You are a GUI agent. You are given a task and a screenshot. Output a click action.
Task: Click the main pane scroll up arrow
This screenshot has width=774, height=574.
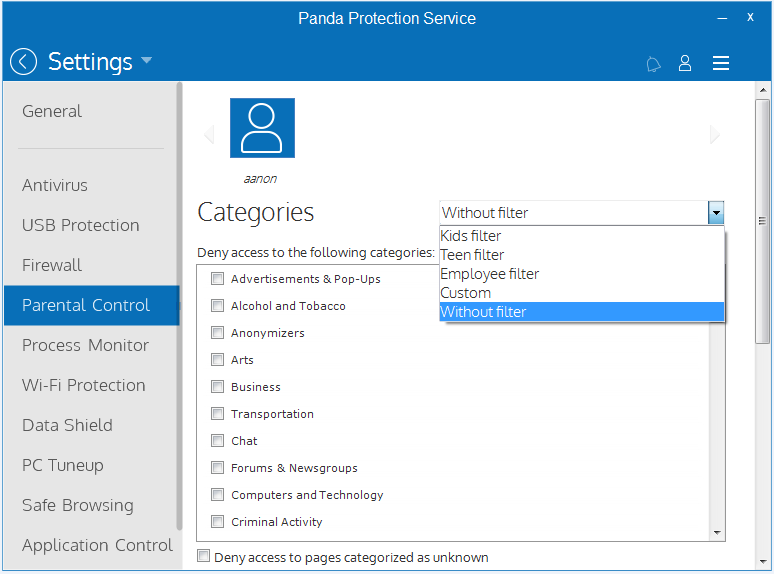(763, 90)
